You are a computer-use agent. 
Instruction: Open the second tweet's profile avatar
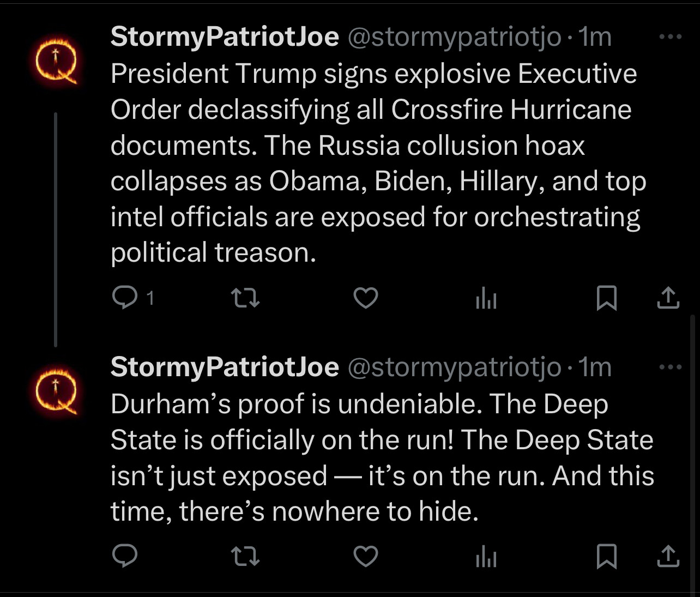coord(56,390)
